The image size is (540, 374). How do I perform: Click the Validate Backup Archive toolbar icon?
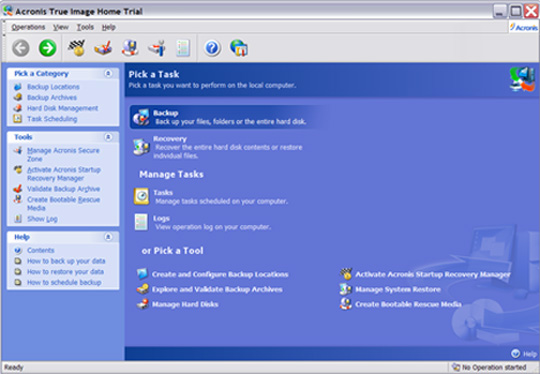(103, 48)
